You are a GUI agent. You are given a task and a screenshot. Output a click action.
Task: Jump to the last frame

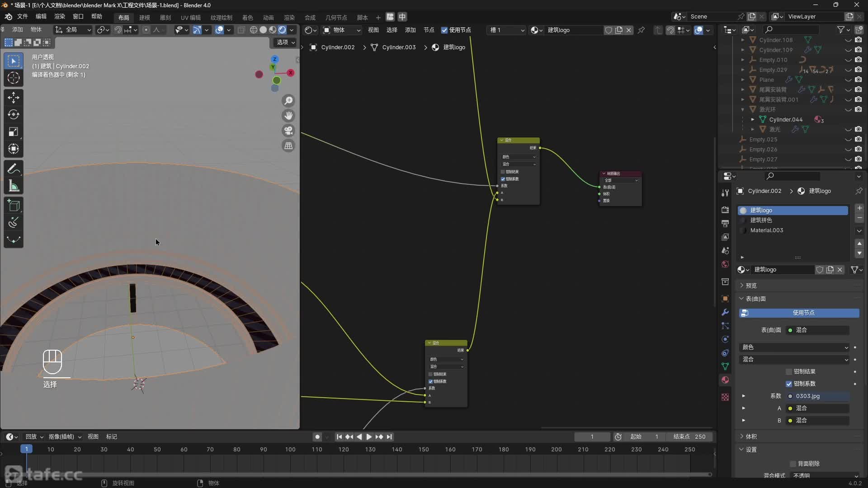click(389, 437)
